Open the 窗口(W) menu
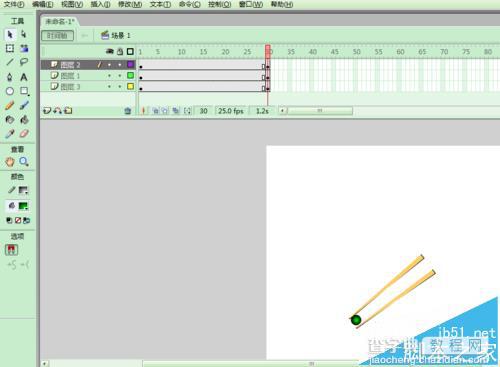The image size is (500, 367). coord(251,4)
